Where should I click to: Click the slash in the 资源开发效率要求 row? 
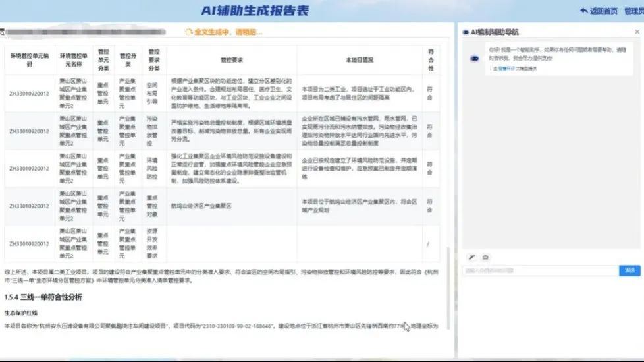click(429, 244)
